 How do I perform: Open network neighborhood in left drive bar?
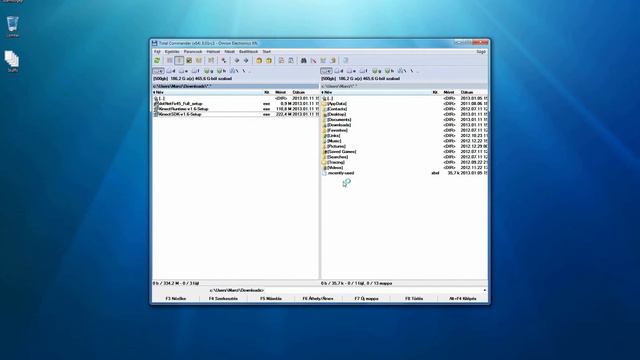click(234, 71)
